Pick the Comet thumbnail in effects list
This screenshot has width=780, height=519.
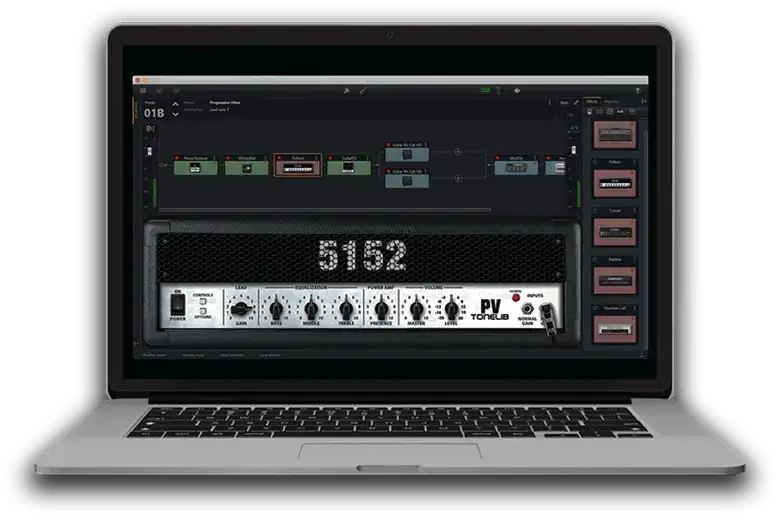tap(615, 231)
